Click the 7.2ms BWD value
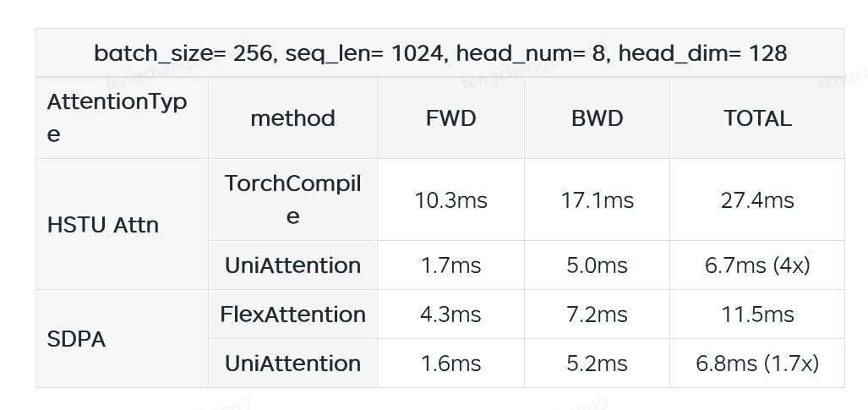The image size is (868, 410). (597, 314)
